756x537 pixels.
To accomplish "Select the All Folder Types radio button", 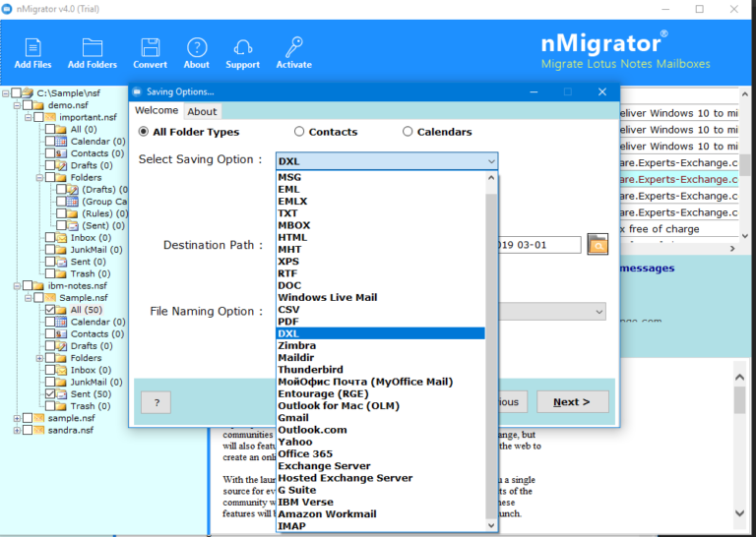I will point(143,132).
